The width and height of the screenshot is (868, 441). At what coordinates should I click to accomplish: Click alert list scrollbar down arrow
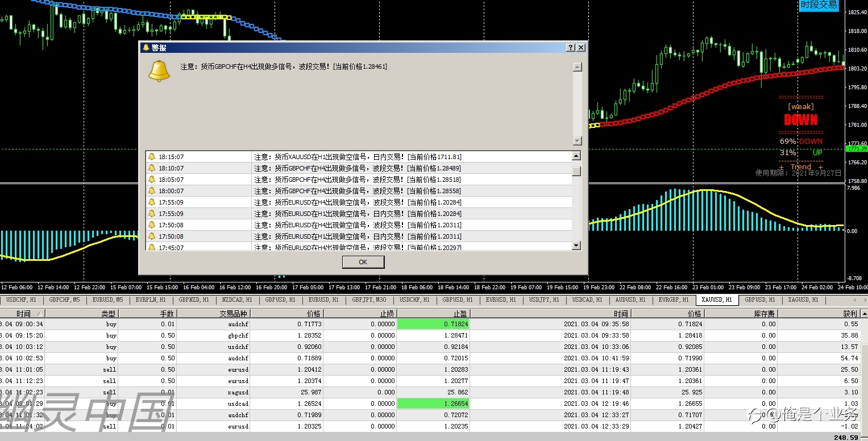[x=576, y=246]
